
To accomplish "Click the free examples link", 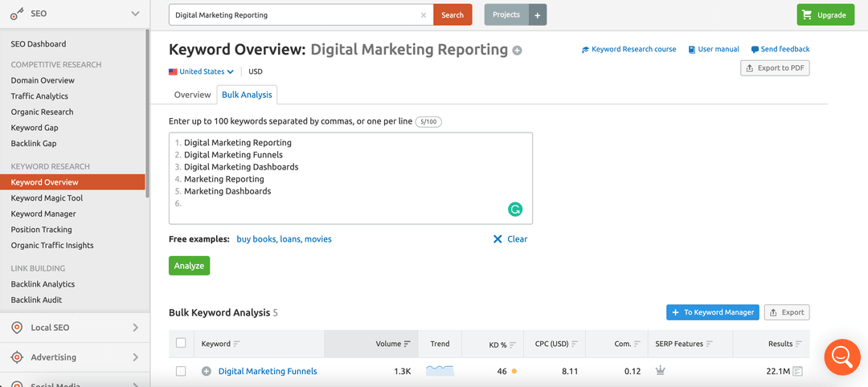I will 284,239.
